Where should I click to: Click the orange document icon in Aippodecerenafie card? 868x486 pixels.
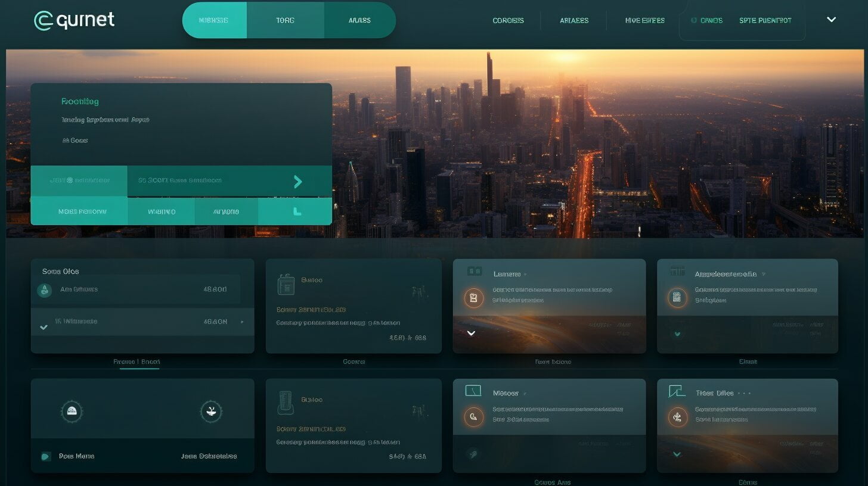tap(677, 297)
